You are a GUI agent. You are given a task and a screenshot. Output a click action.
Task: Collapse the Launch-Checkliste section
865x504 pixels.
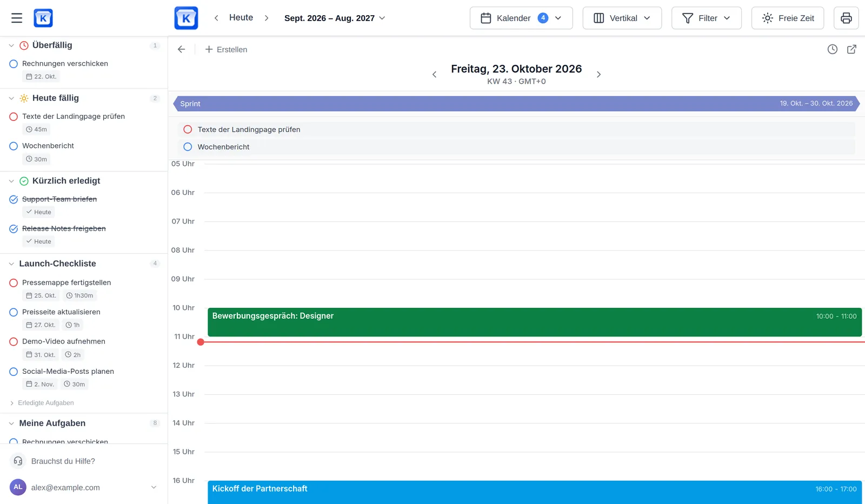pos(11,264)
